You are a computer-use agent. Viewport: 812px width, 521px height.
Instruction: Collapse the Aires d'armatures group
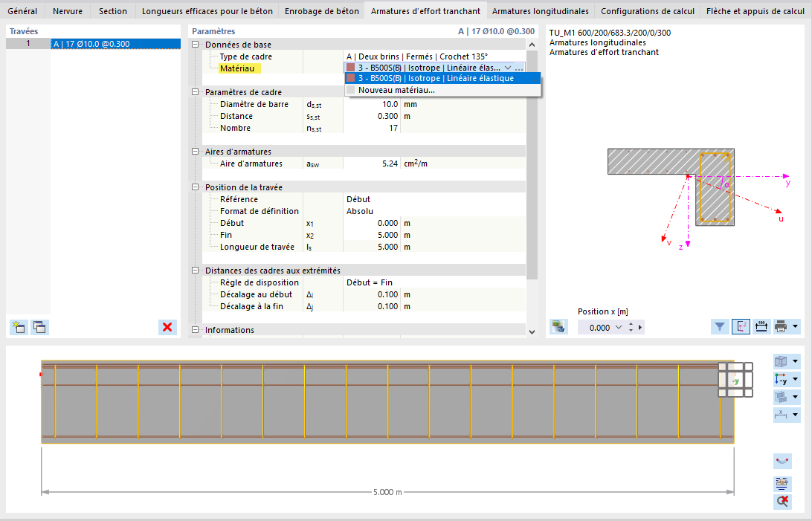tap(196, 152)
